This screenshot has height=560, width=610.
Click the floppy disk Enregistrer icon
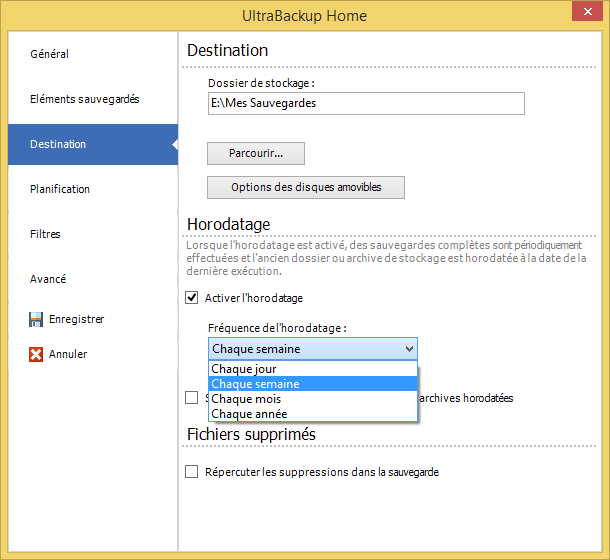click(36, 320)
